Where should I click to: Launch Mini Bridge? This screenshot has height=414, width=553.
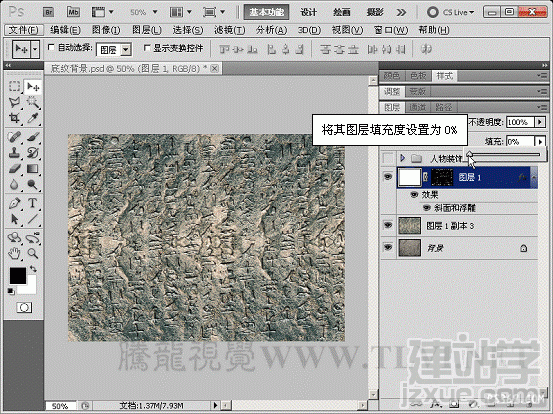point(73,12)
